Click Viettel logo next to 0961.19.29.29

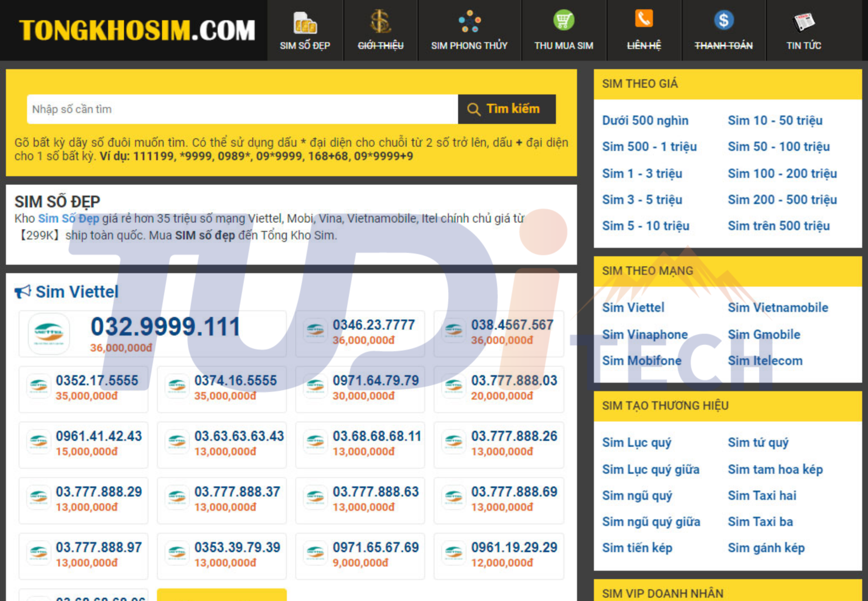453,552
